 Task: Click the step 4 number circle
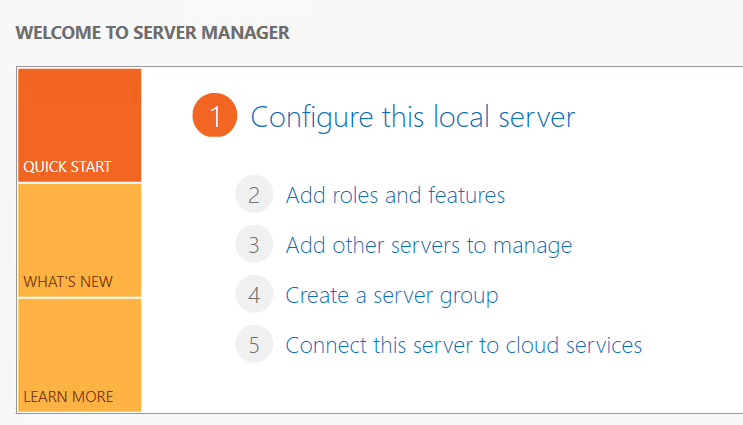point(254,294)
